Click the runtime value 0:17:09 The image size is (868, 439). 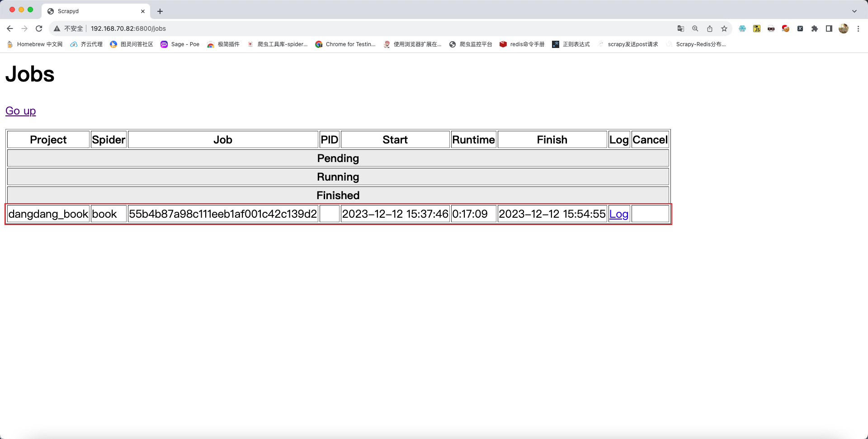click(x=474, y=214)
